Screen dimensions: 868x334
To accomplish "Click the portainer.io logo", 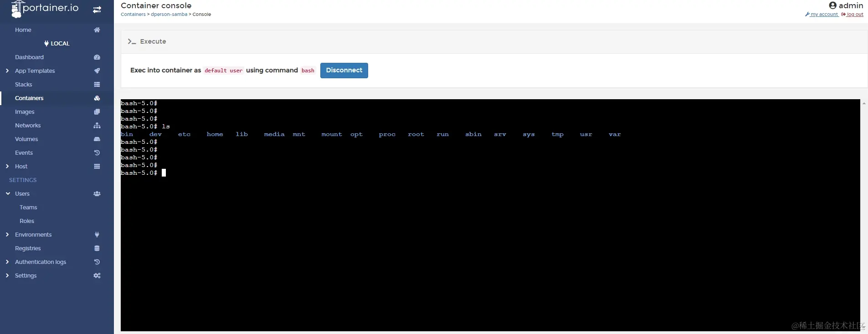I will click(x=45, y=9).
